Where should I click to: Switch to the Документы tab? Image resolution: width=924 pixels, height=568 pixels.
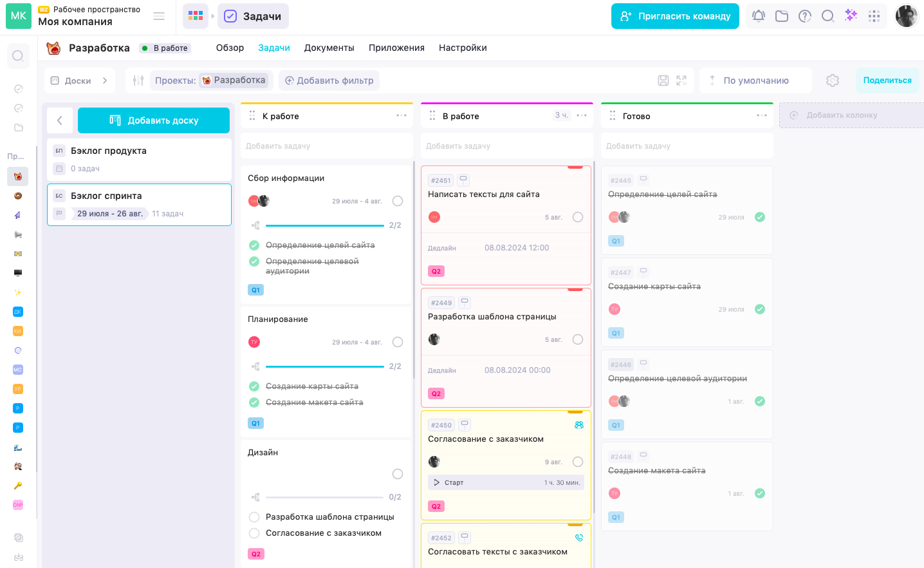click(329, 48)
